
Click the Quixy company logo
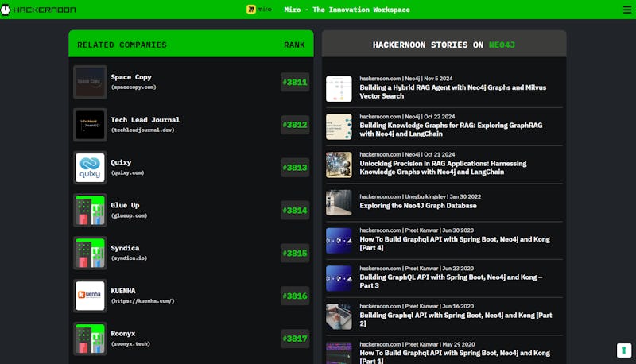90,168
